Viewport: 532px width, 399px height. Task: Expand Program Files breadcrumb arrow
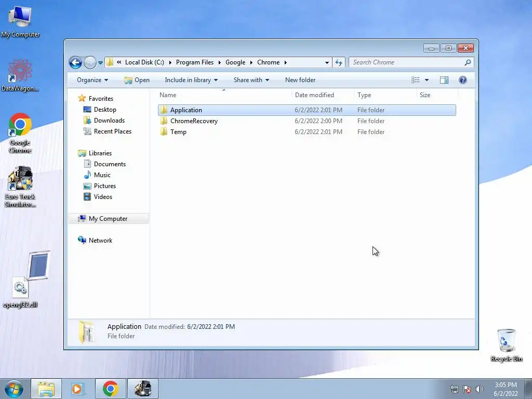pos(220,62)
